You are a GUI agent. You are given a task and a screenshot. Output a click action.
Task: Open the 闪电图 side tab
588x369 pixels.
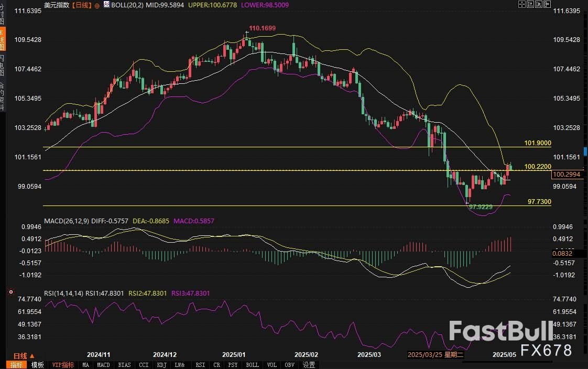click(x=2, y=66)
